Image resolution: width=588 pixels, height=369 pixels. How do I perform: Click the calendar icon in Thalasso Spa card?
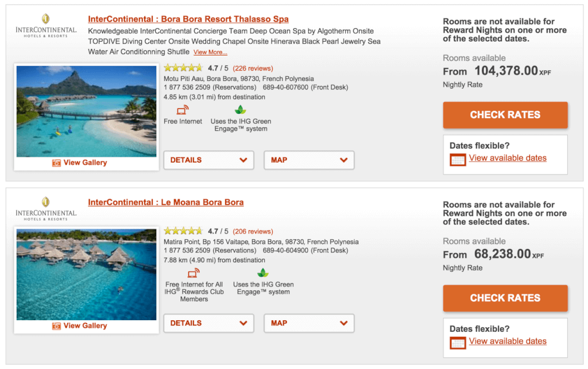[x=458, y=159]
